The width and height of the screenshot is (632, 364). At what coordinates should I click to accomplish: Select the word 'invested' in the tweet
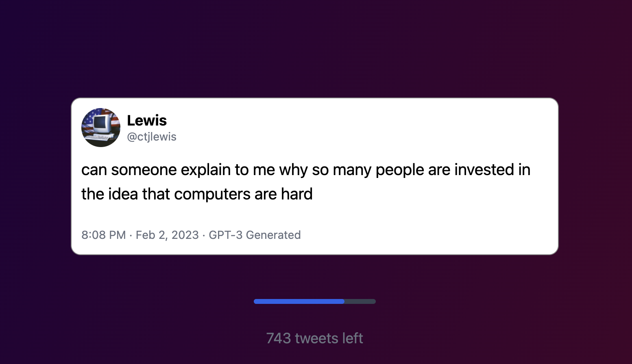pyautogui.click(x=484, y=169)
